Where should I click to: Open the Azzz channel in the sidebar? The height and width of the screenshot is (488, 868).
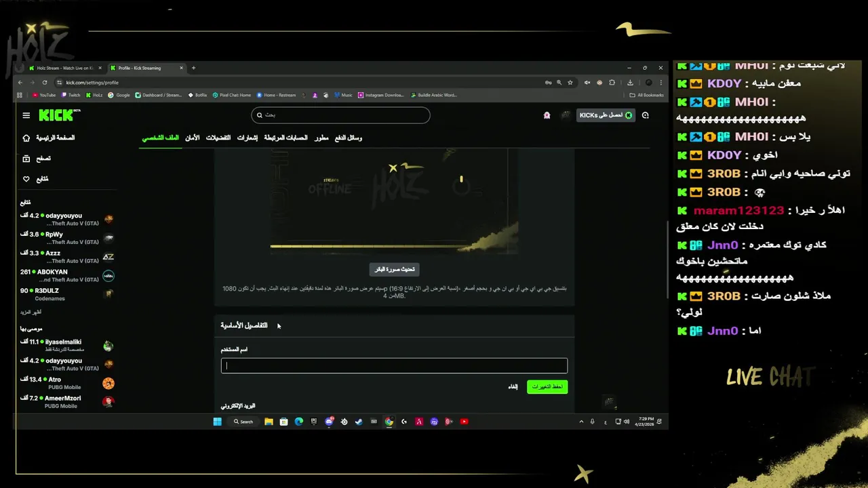[67, 256]
